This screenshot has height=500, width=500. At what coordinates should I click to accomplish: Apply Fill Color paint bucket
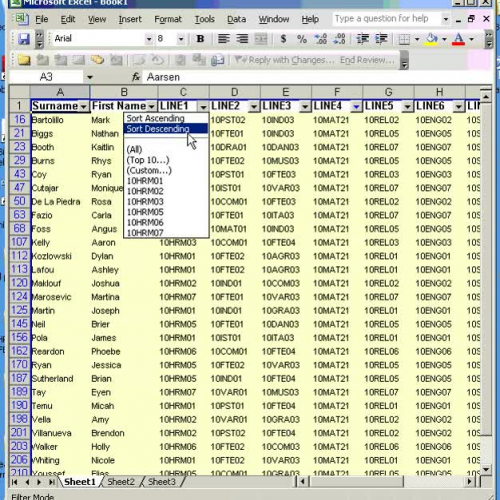pyautogui.click(x=432, y=39)
